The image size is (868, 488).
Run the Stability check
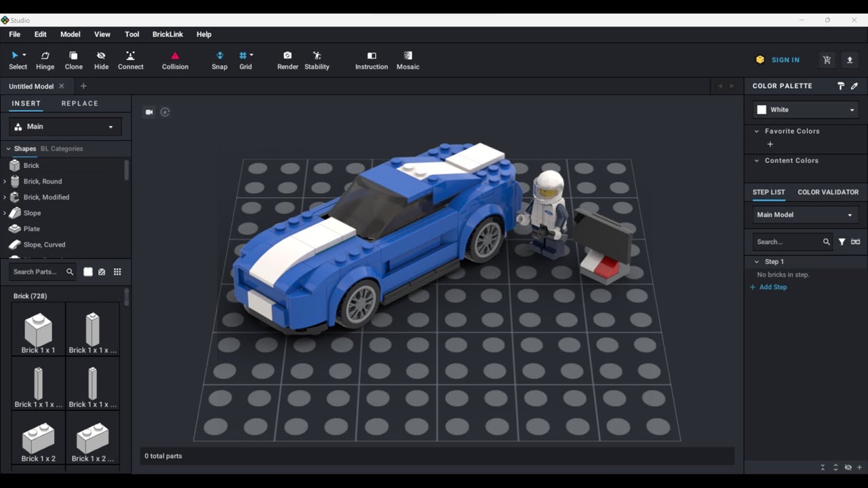coord(317,60)
